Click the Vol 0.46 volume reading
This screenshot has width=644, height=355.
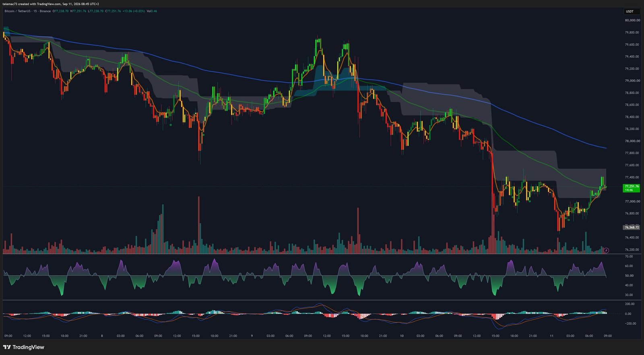[x=152, y=11]
